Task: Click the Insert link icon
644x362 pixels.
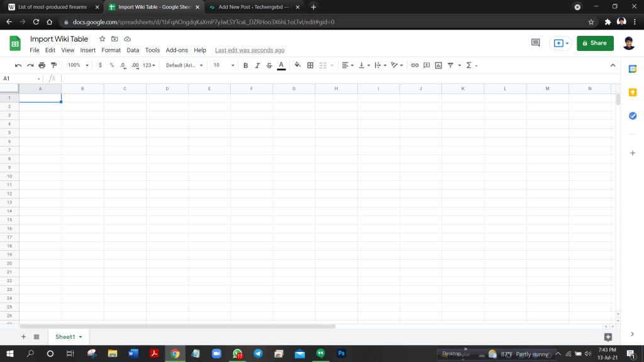Action: 414,65
